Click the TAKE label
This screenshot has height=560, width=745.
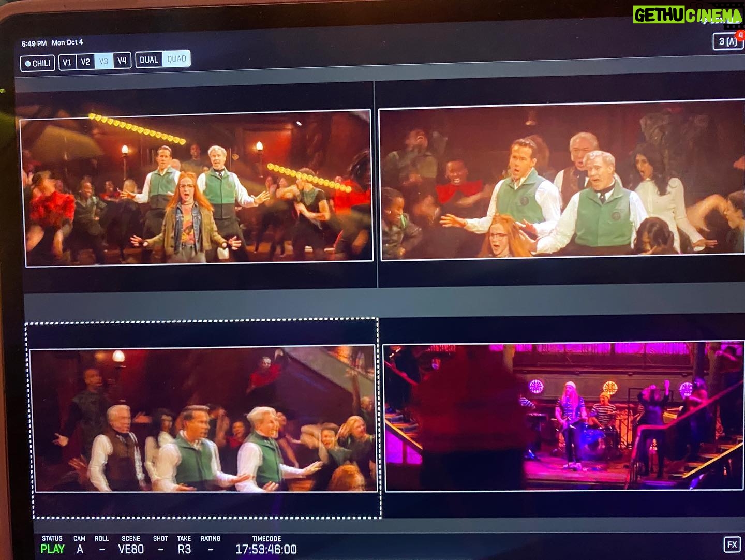(x=184, y=539)
